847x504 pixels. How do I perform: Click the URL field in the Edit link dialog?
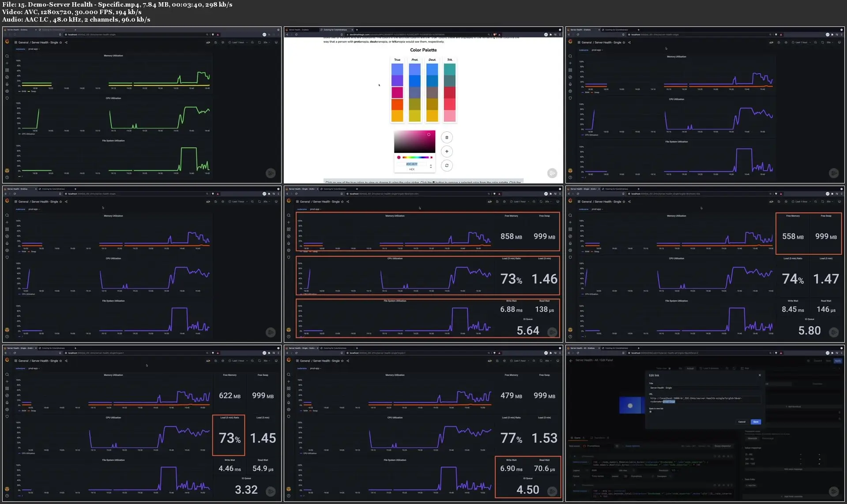[x=704, y=400]
